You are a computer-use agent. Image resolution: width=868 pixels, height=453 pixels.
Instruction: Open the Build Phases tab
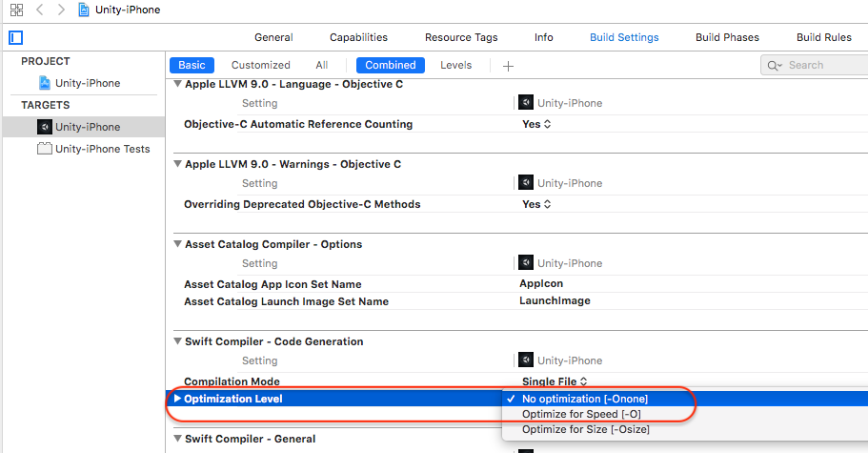727,37
